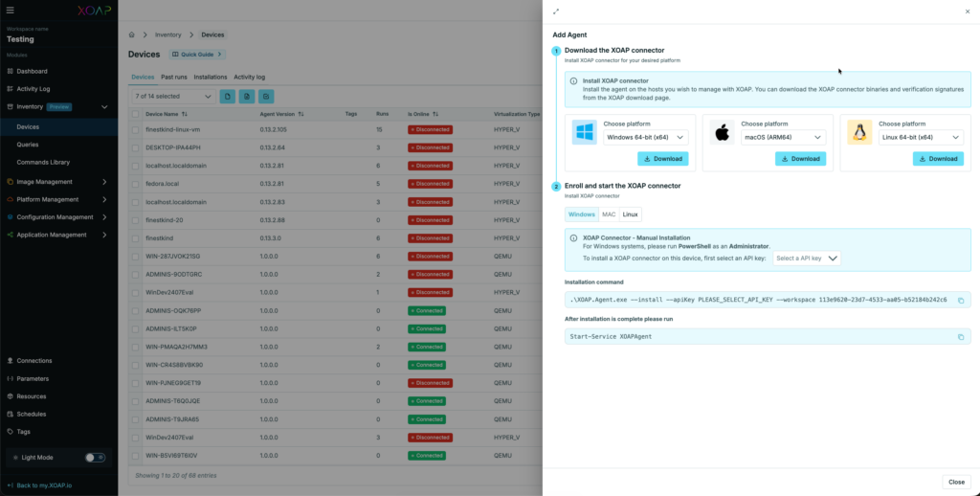980x496 pixels.
Task: Check the box for finestkind-linux-vm
Action: tap(136, 129)
